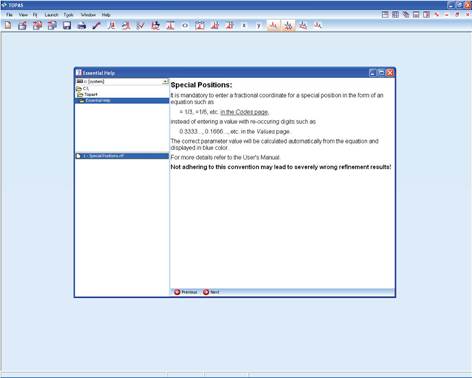Screen dimensions: 472x378
Task: Click the New blank document icon
Action: pyautogui.click(x=8, y=25)
